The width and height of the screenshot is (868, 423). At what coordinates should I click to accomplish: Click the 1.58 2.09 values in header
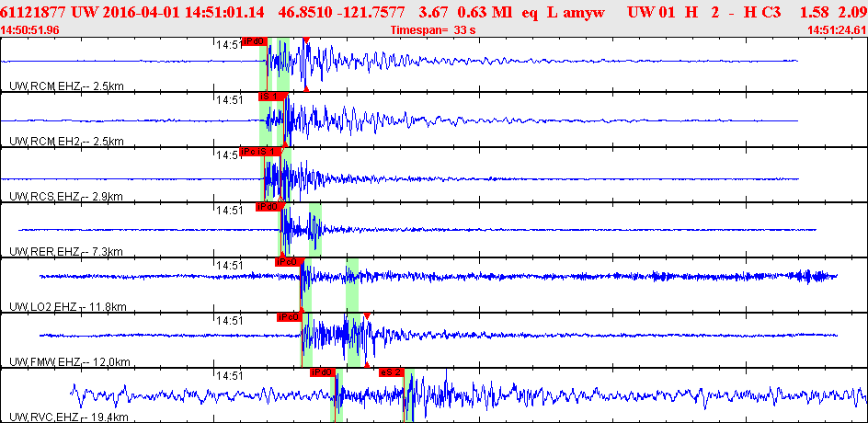pos(835,11)
